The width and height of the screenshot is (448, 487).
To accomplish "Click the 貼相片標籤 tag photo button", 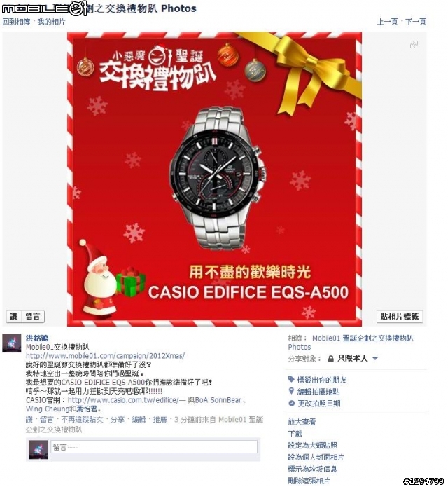I will tap(400, 317).
